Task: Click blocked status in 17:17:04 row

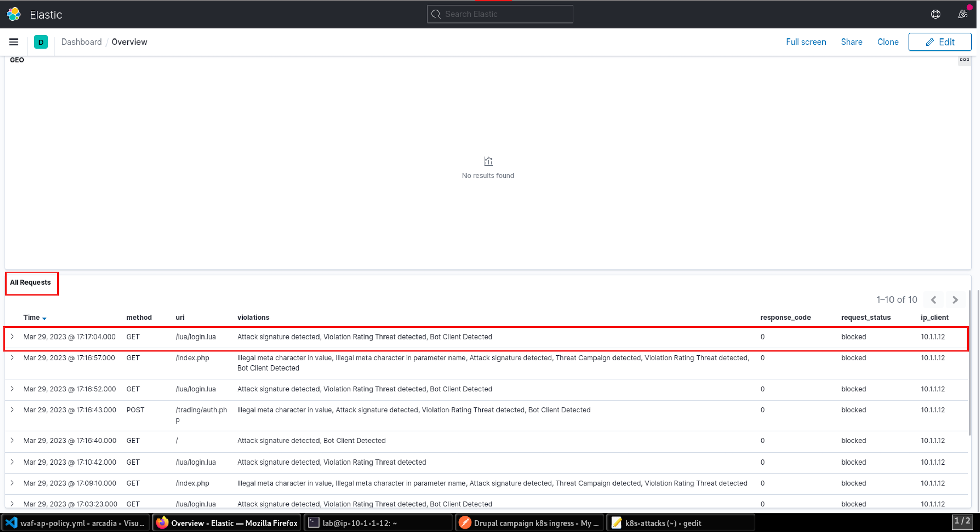Action: 853,337
